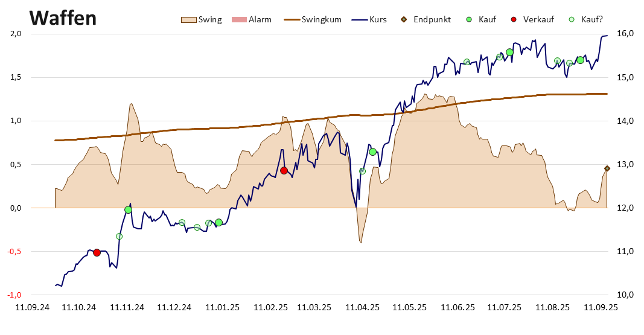Select the Swingkum legend line

pos(292,20)
